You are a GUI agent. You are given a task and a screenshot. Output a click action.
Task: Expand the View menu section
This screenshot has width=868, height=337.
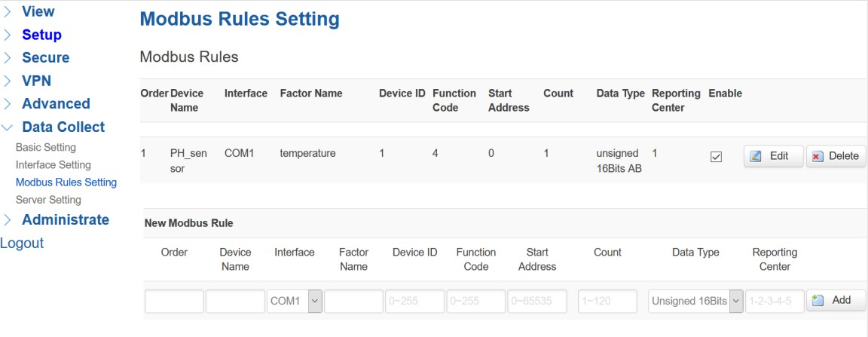tap(38, 11)
